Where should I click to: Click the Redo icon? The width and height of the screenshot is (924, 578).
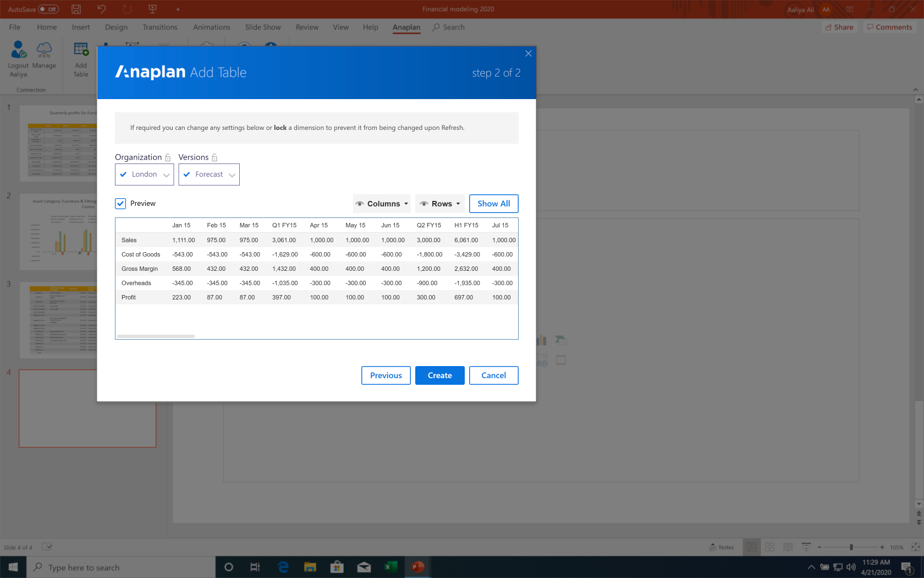point(127,9)
